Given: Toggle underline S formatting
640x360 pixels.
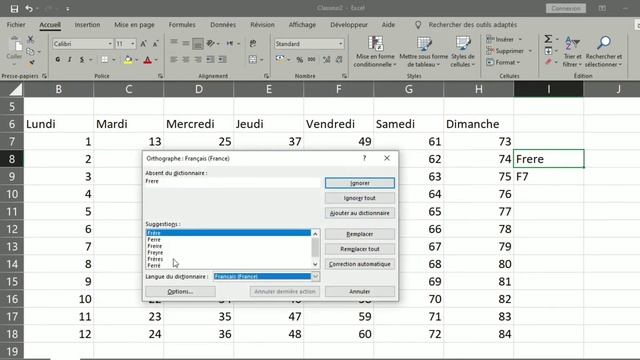Looking at the screenshot, I should point(82,60).
